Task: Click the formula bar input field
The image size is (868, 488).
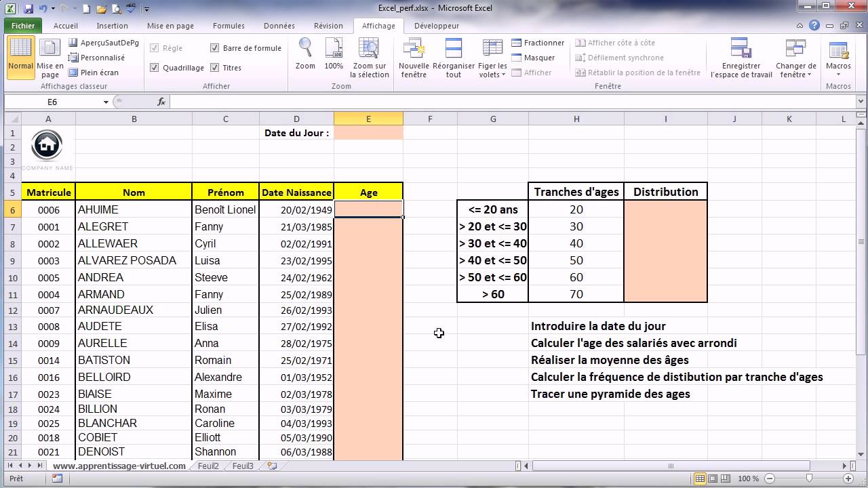Action: click(x=512, y=102)
